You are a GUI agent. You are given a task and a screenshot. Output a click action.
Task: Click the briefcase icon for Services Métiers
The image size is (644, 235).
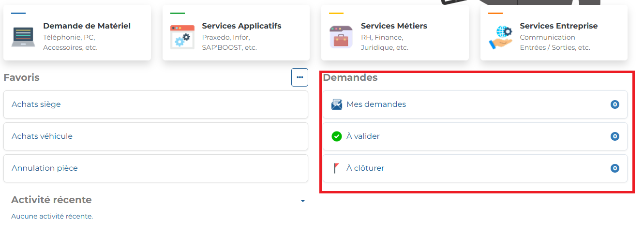point(341,37)
